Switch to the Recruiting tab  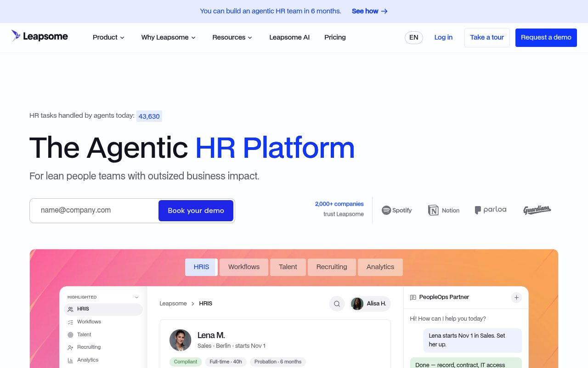click(x=332, y=267)
